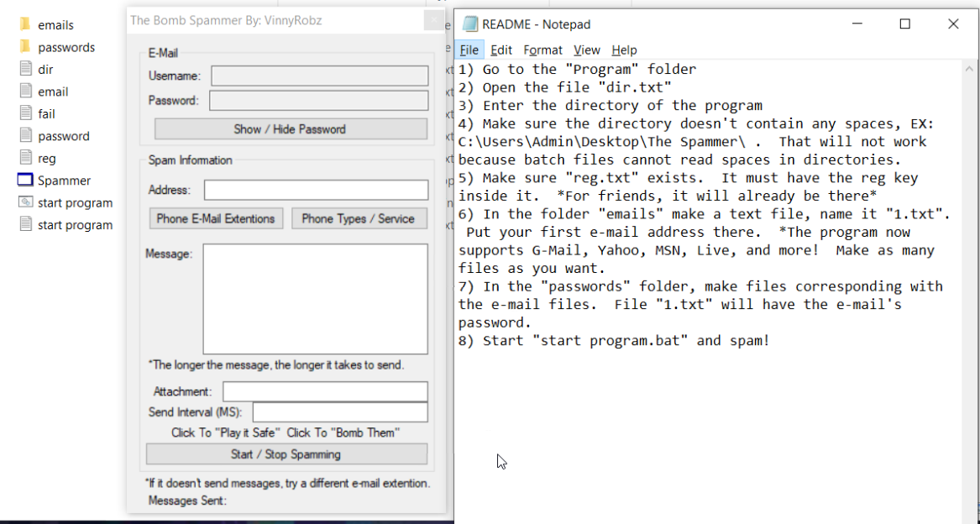Open the Help menu in Notepad
The height and width of the screenshot is (524, 980).
[624, 50]
